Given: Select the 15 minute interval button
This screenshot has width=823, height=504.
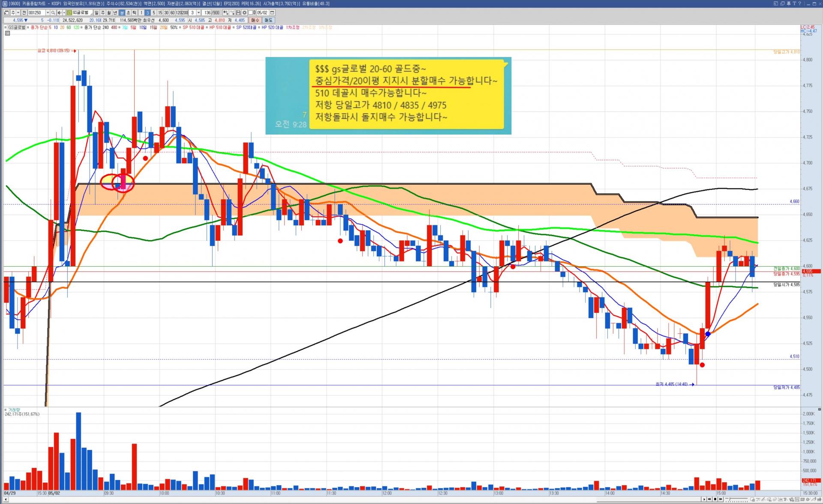Looking at the screenshot, I should (160, 13).
